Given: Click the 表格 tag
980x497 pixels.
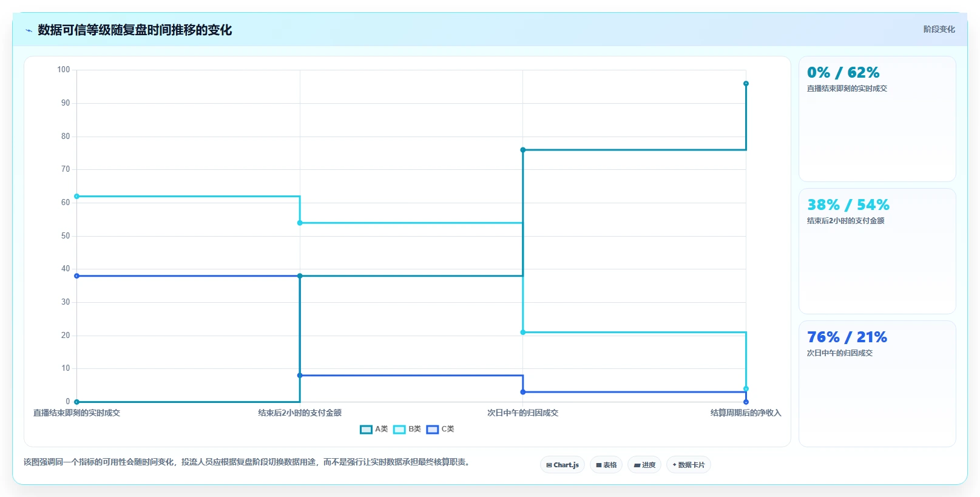Looking at the screenshot, I should 606,465.
